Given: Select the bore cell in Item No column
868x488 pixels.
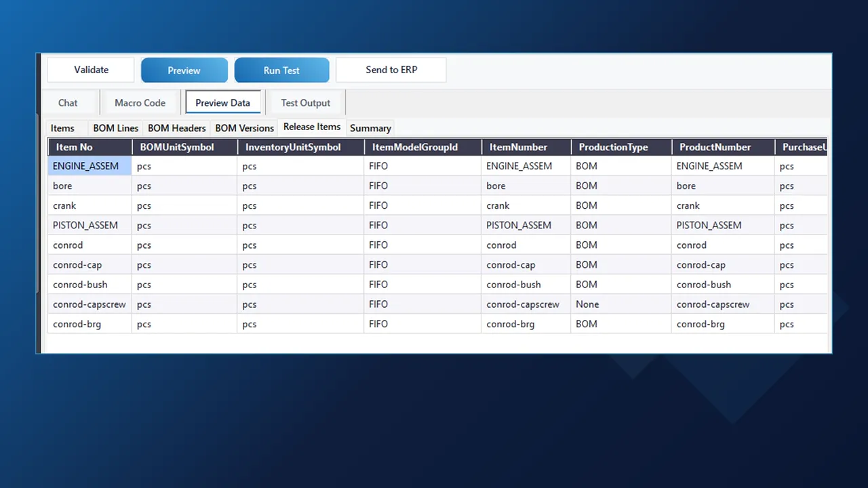Looking at the screenshot, I should 90,186.
